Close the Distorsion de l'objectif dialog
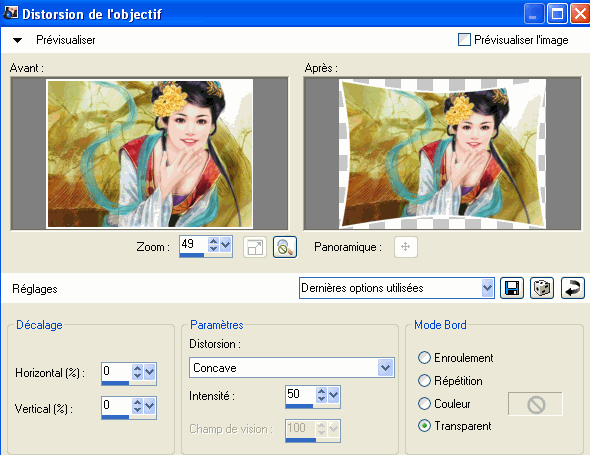The width and height of the screenshot is (590, 455). click(x=580, y=14)
